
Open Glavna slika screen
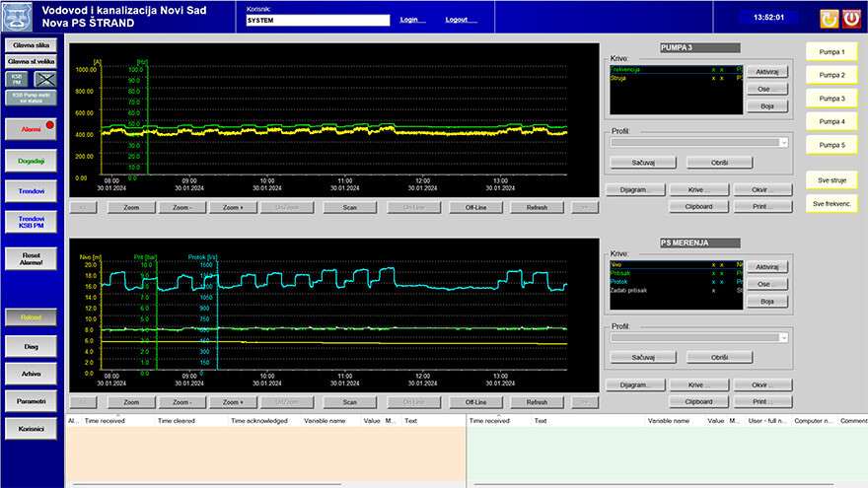click(31, 45)
